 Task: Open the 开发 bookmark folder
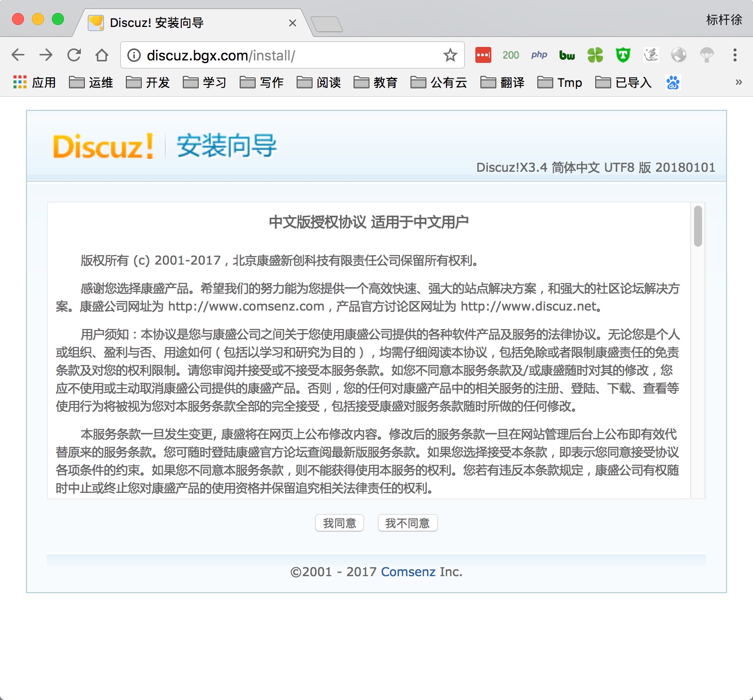148,82
